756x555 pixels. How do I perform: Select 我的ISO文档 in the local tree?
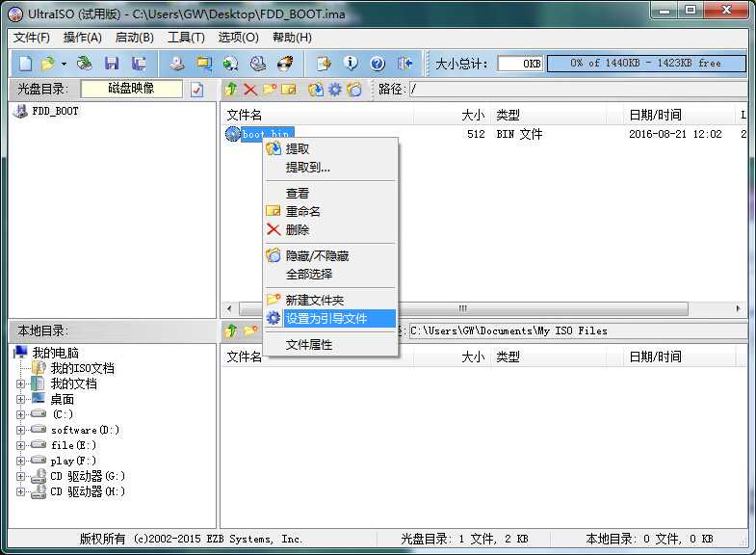pyautogui.click(x=83, y=368)
